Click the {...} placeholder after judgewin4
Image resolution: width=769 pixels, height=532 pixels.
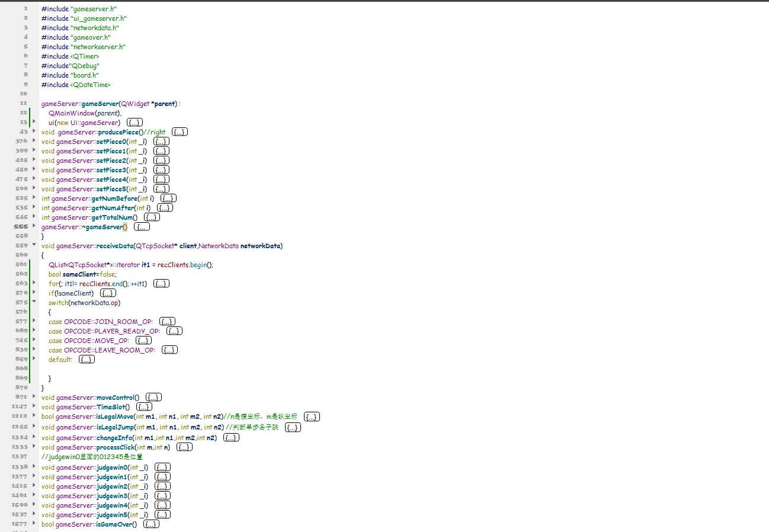[x=162, y=505]
